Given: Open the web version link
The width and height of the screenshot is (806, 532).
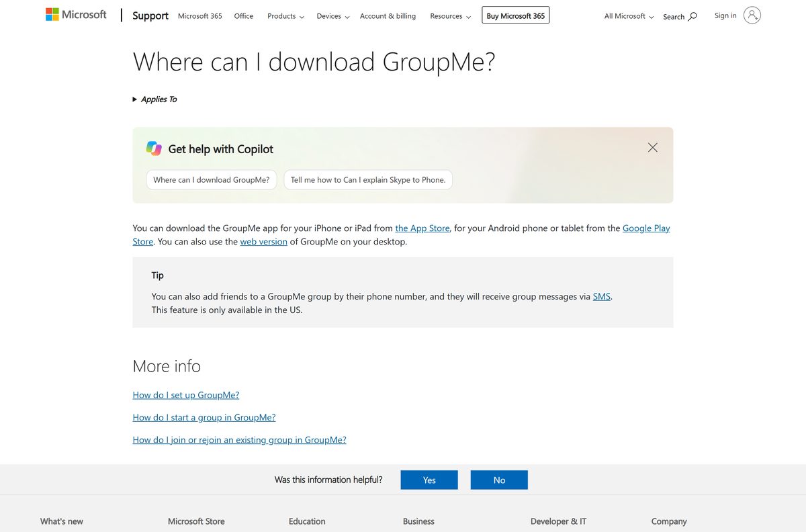Looking at the screenshot, I should click(x=264, y=242).
